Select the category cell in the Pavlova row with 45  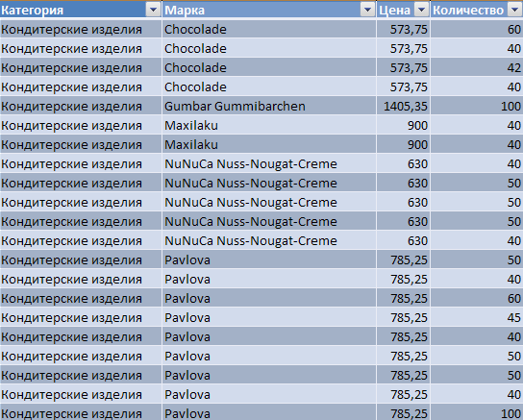(x=81, y=318)
